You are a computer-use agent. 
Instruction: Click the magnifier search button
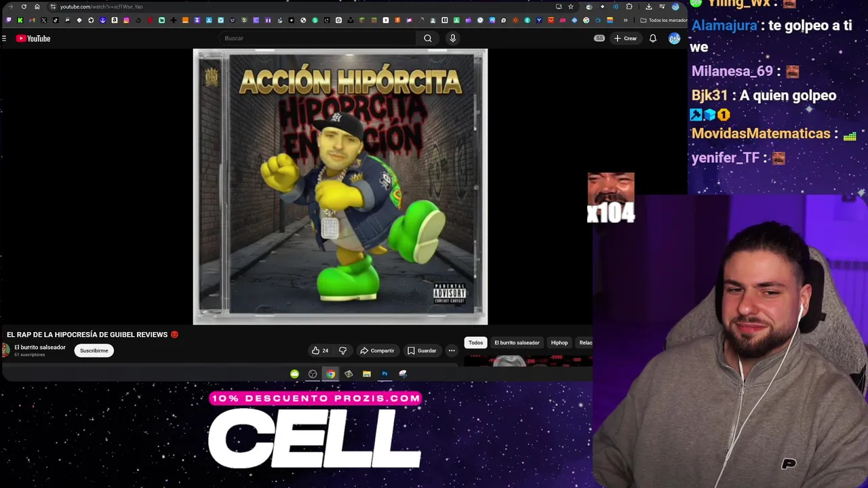428,39
